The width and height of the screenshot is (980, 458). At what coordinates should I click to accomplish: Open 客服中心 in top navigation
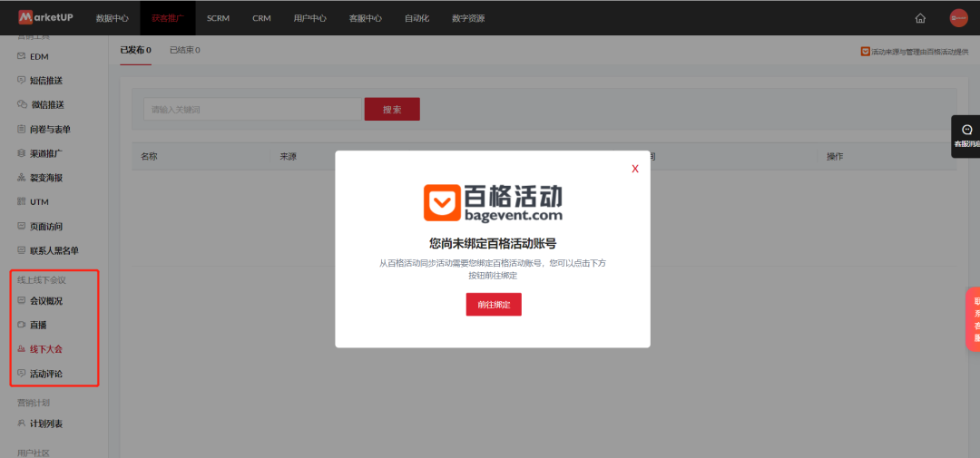[366, 18]
